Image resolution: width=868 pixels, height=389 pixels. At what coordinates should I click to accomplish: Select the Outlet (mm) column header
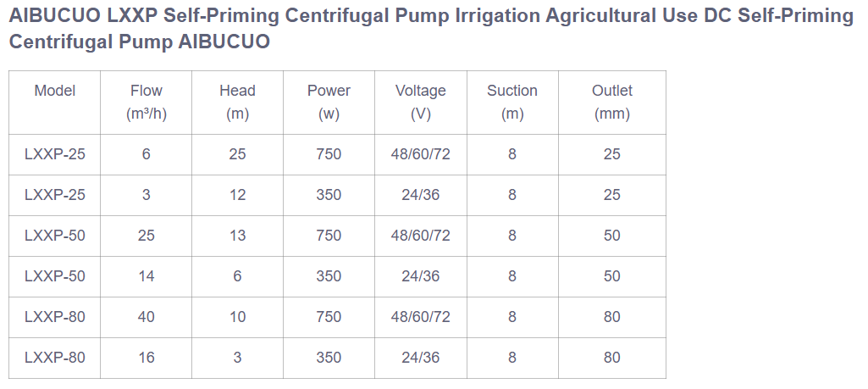click(x=611, y=103)
